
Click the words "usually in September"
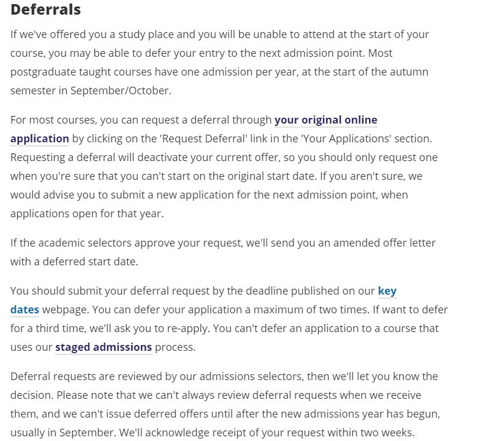click(56, 433)
